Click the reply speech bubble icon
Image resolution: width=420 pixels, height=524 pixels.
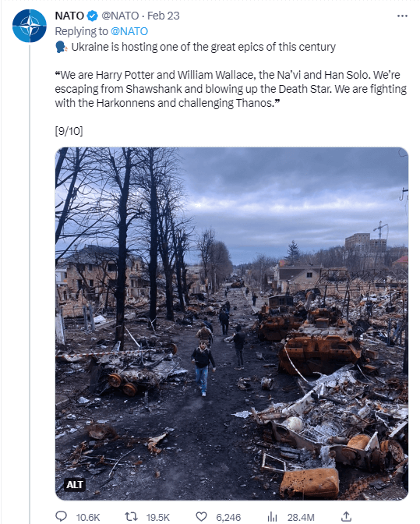click(x=61, y=516)
